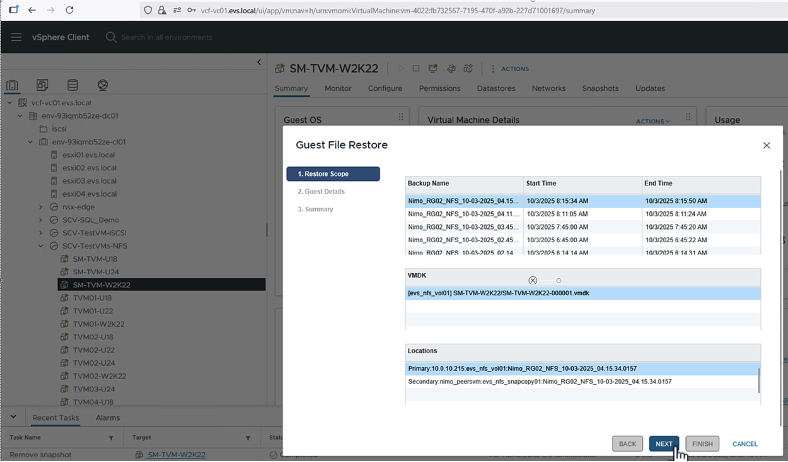Click the browser back arrow
The width and height of the screenshot is (788, 462).
[32, 10]
